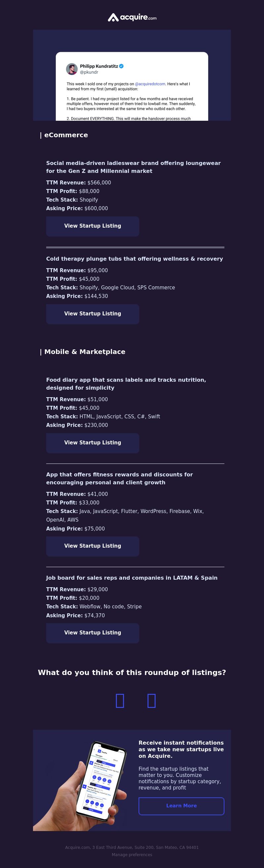Click the food diary app listing title
The height and width of the screenshot is (868, 264).
coord(126,383)
